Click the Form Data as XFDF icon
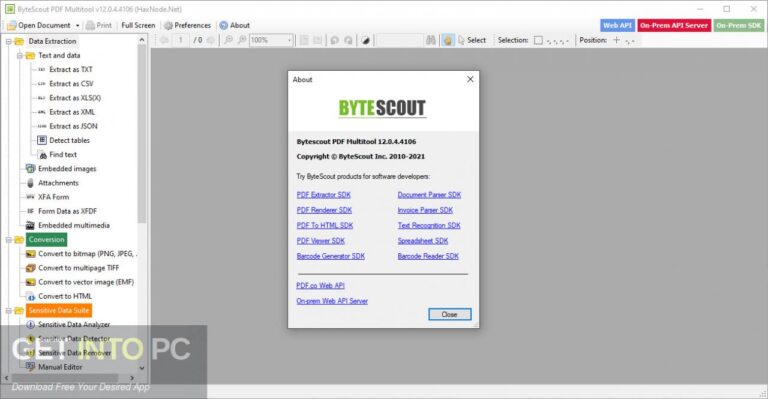The height and width of the screenshot is (399, 768). click(30, 211)
